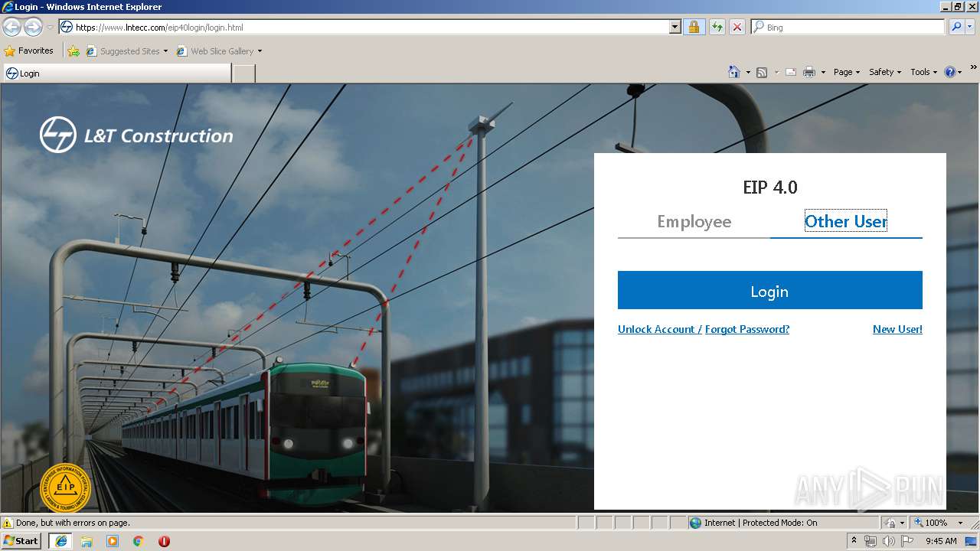Open the Favorites star button

click(x=29, y=51)
